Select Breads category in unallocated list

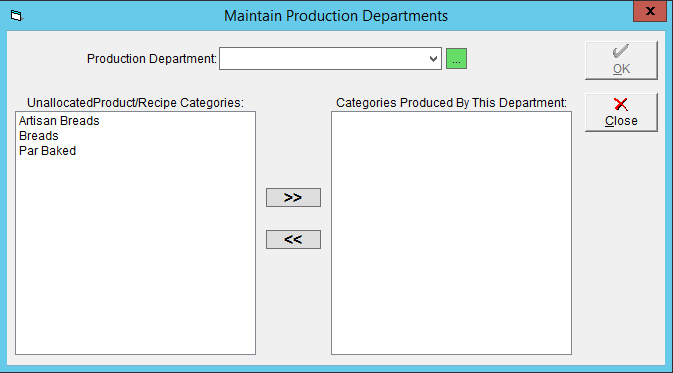click(x=39, y=136)
